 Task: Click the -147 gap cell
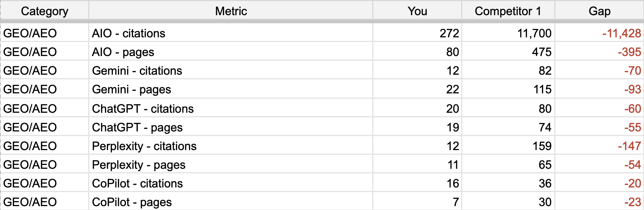(x=629, y=146)
